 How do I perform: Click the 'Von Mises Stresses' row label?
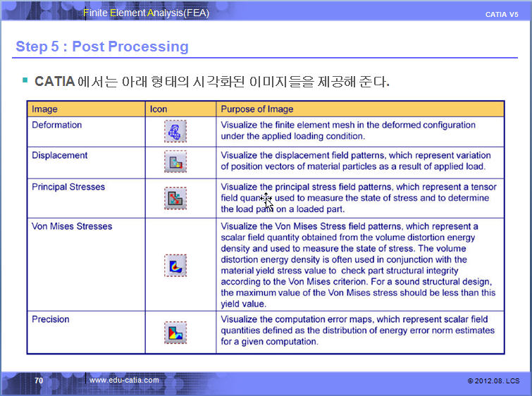[72, 226]
